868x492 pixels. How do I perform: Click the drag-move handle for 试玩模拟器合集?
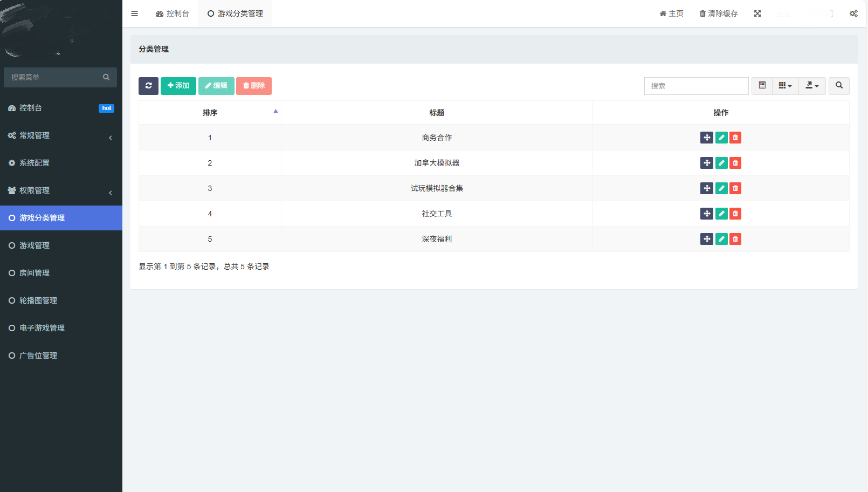tap(707, 188)
